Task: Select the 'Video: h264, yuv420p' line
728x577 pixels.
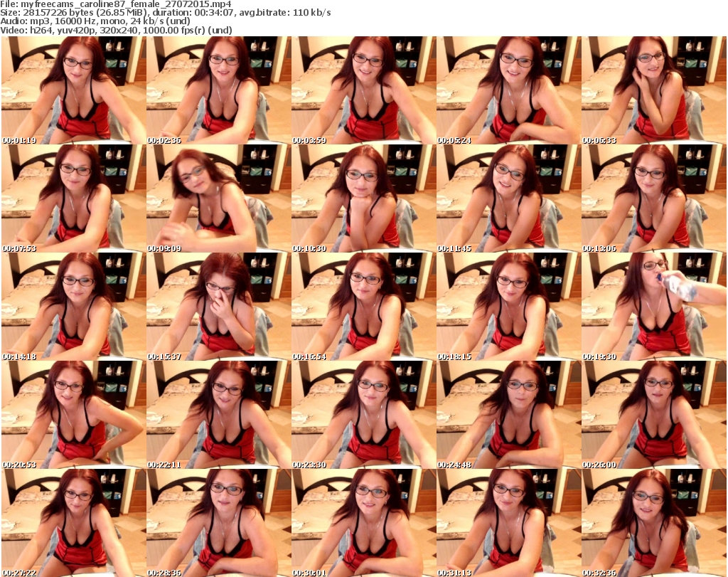Action: [116, 30]
